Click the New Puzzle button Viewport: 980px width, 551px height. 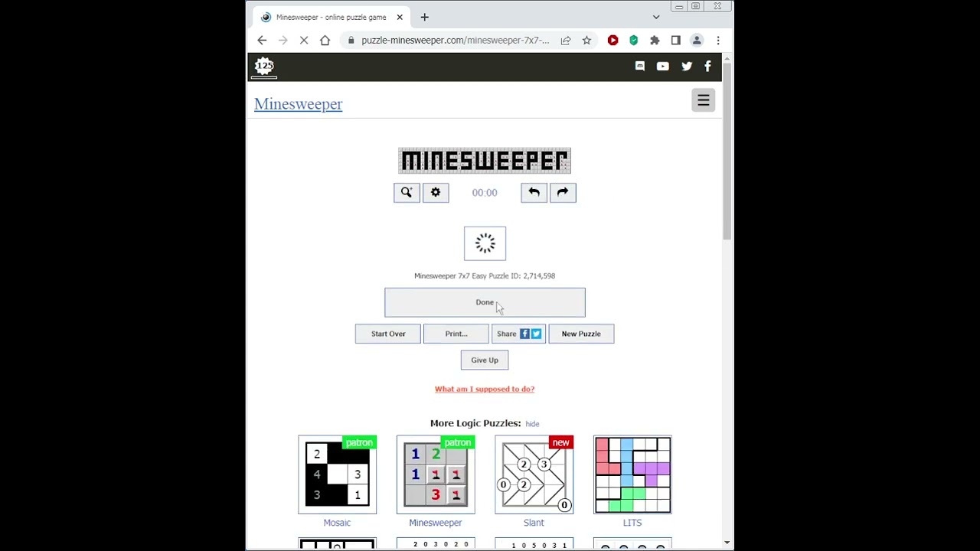(581, 334)
